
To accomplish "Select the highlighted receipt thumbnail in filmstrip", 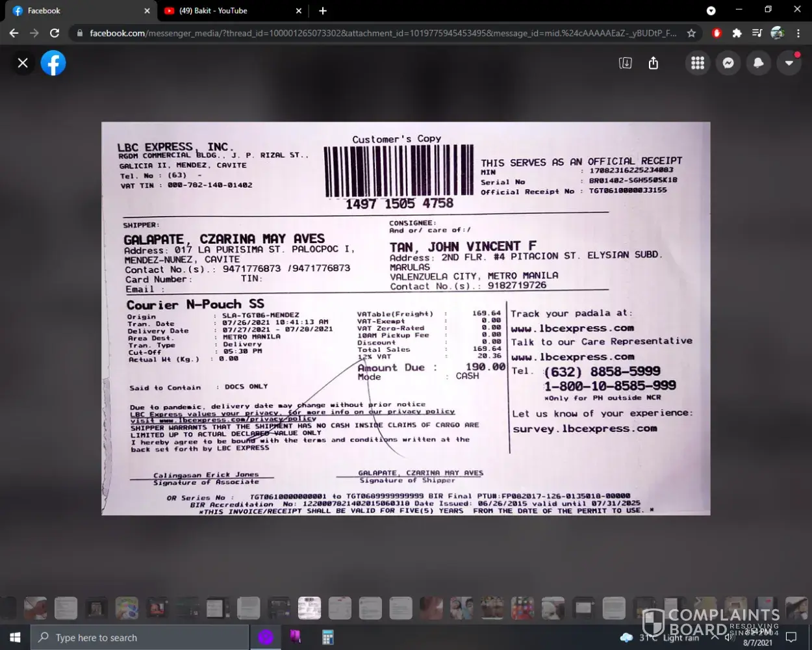I will (309, 608).
